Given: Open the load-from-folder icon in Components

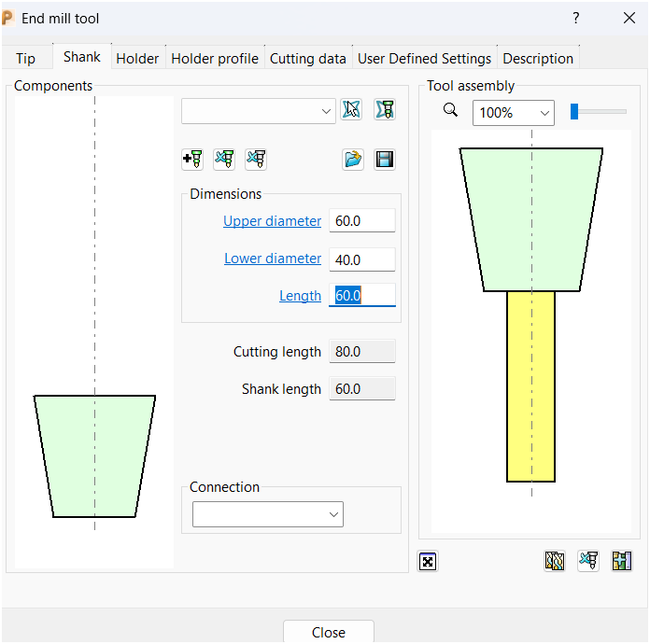Looking at the screenshot, I should click(353, 160).
